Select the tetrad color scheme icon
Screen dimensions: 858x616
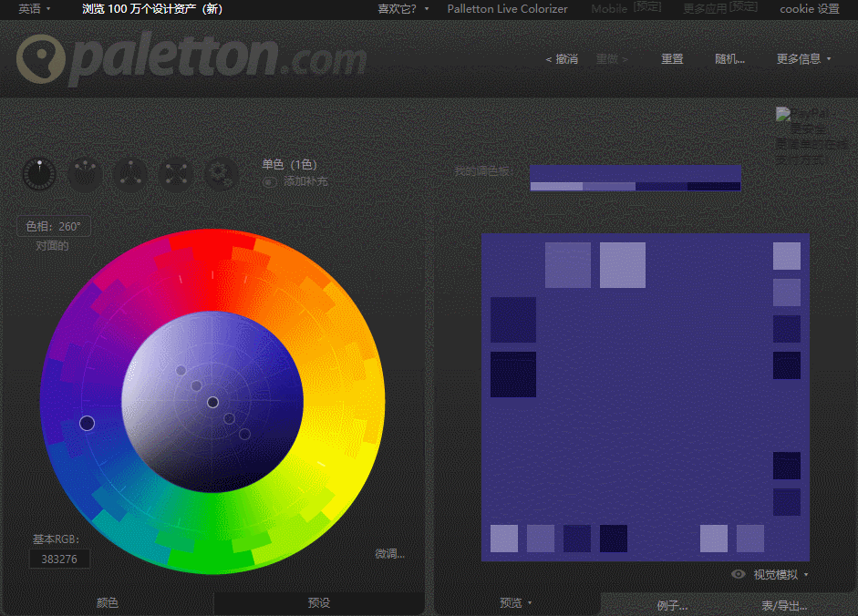175,175
